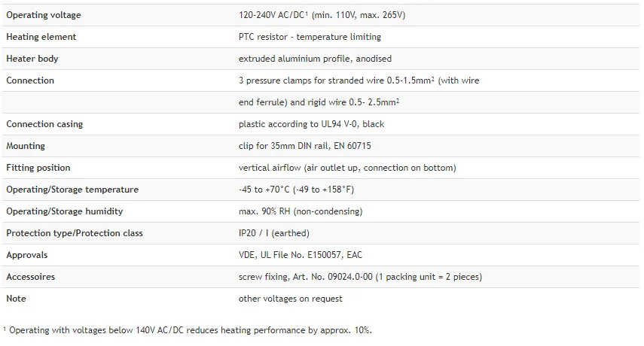Click the Operating voltage row label
The height and width of the screenshot is (346, 644).
point(44,15)
